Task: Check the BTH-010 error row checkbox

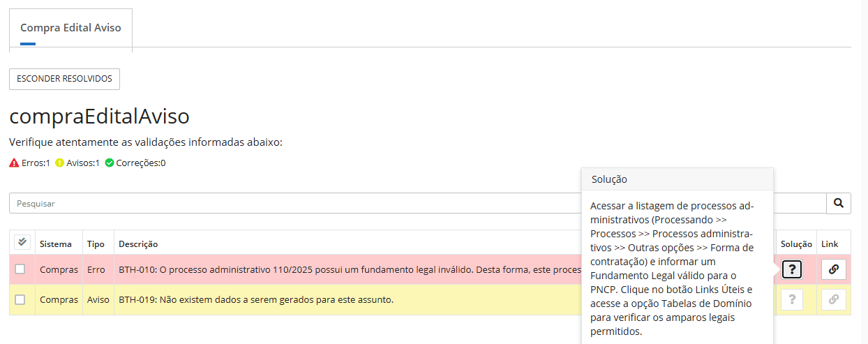Action: pyautogui.click(x=20, y=269)
